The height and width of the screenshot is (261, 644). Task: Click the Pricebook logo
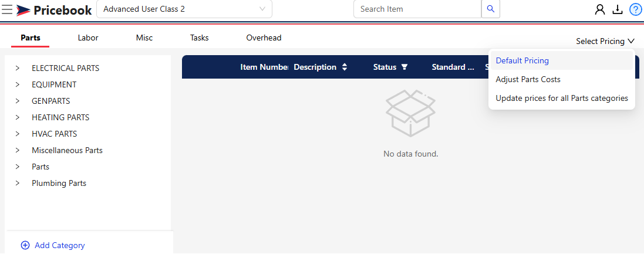click(x=54, y=10)
